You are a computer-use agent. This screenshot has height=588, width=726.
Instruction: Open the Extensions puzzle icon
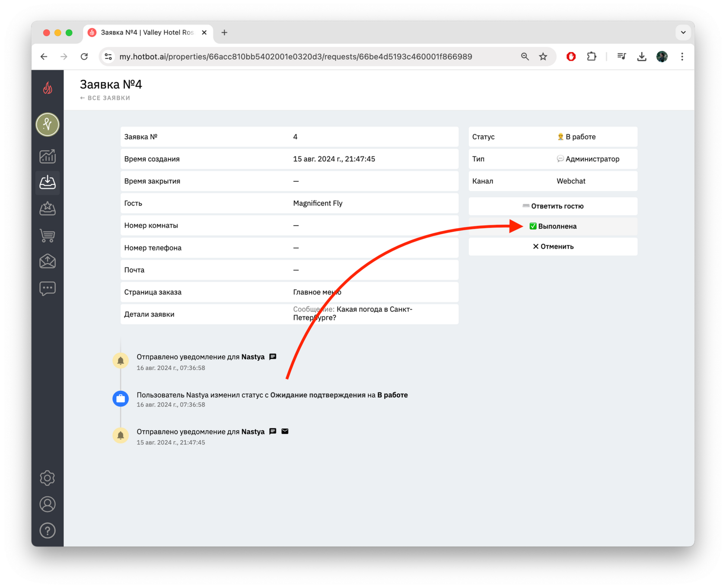coord(591,57)
